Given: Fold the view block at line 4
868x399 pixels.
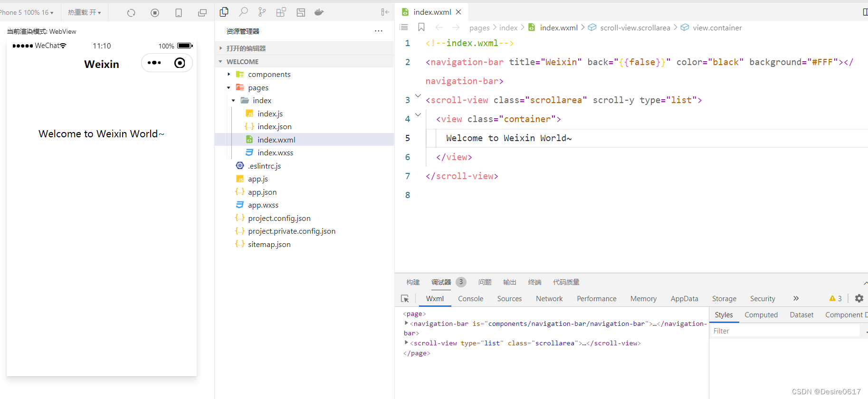Looking at the screenshot, I should [x=418, y=115].
